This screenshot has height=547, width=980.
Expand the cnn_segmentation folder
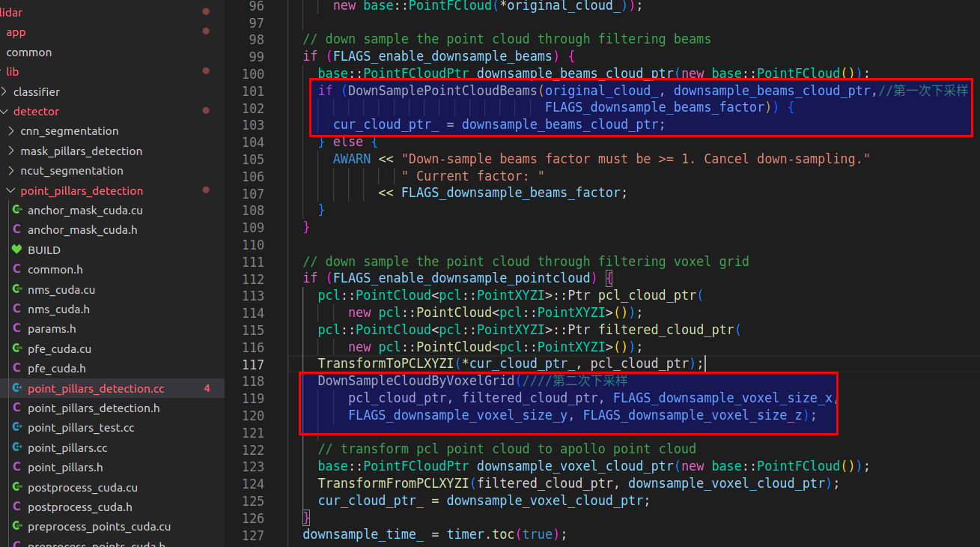click(11, 131)
